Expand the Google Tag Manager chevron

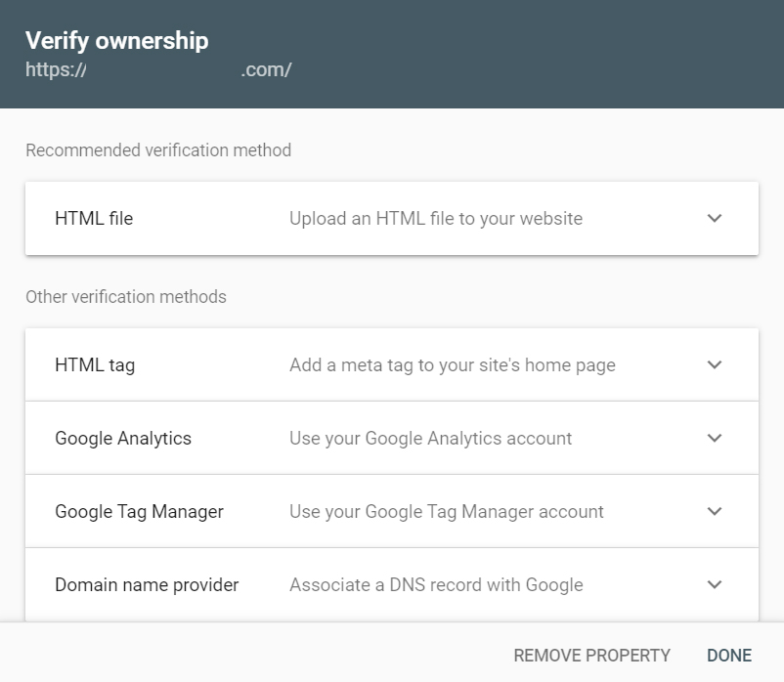715,511
